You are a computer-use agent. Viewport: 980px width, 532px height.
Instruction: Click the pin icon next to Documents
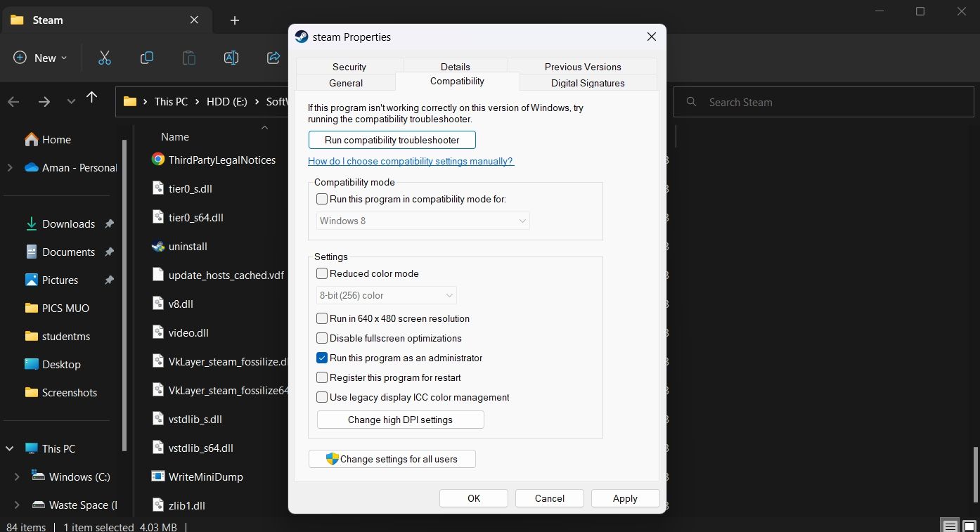pos(109,252)
